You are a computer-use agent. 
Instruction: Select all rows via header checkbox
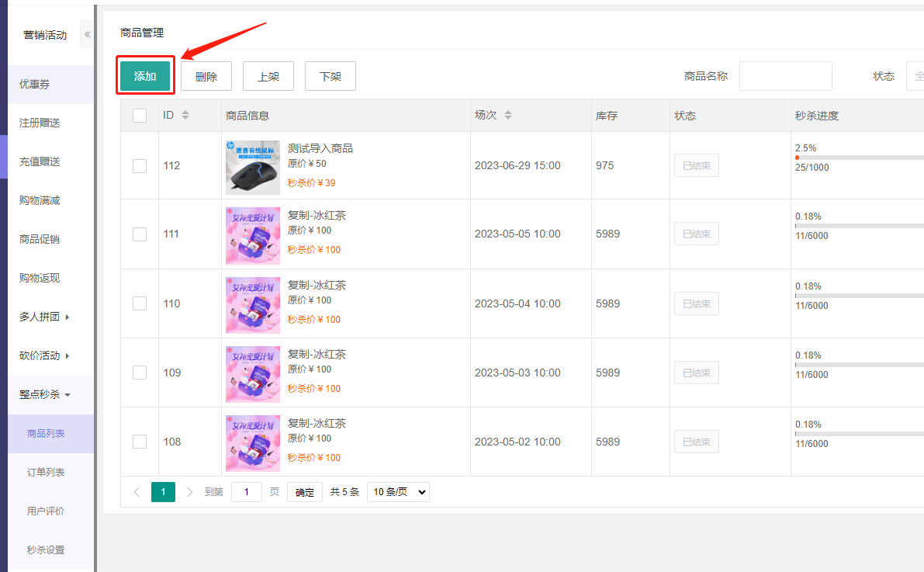[140, 116]
